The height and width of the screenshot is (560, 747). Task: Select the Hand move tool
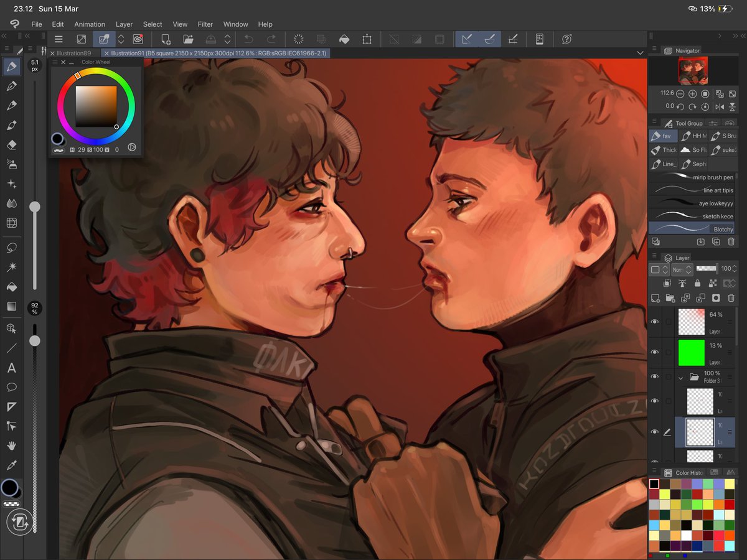[x=11, y=446]
